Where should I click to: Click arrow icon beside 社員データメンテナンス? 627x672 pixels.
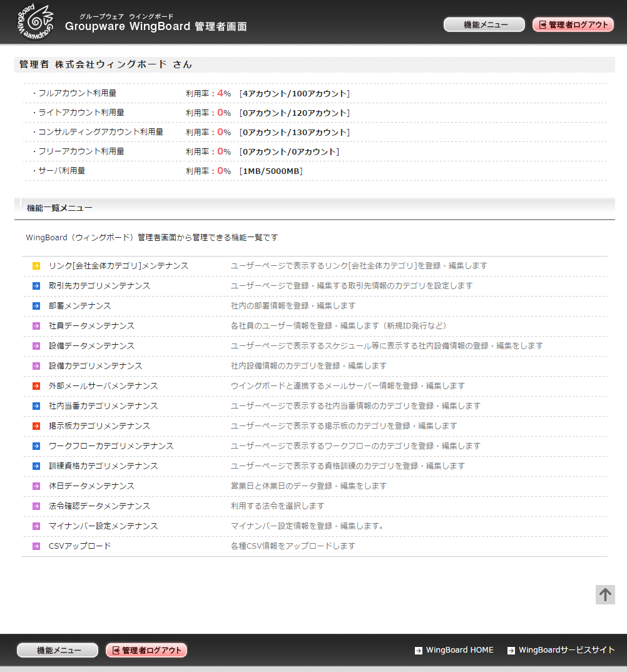pyautogui.click(x=36, y=326)
